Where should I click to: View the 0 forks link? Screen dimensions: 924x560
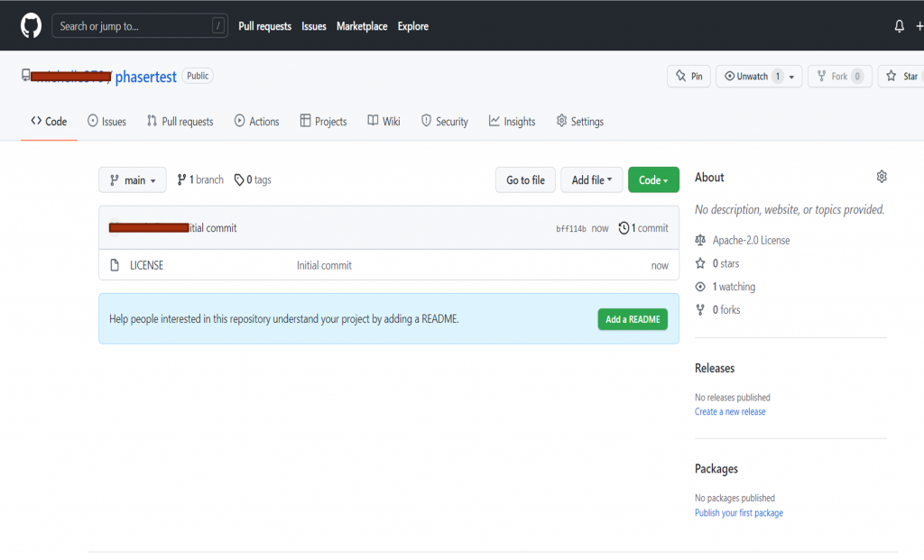(726, 309)
